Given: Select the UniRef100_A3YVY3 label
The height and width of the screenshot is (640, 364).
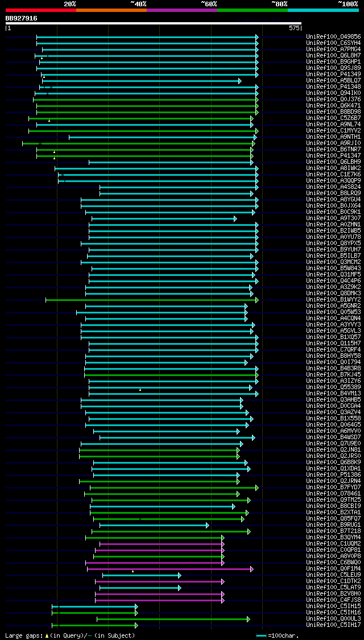Looking at the screenshot, I should pyautogui.click(x=333, y=324).
